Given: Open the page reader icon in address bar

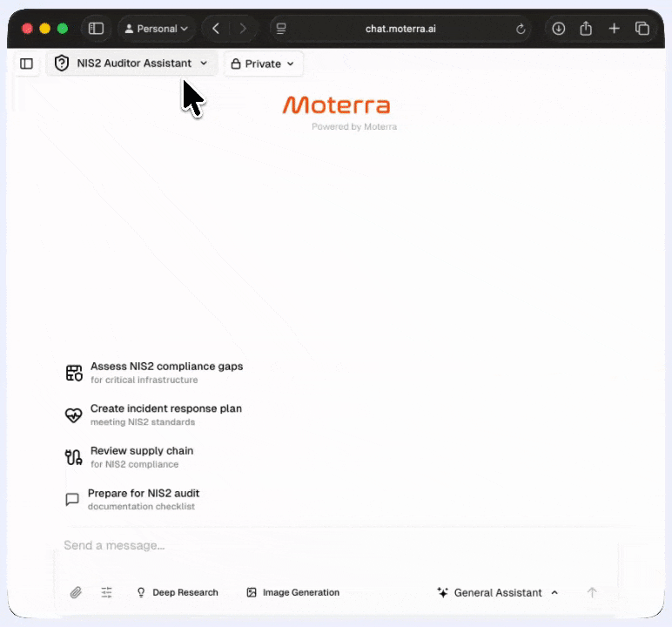Looking at the screenshot, I should click(281, 29).
